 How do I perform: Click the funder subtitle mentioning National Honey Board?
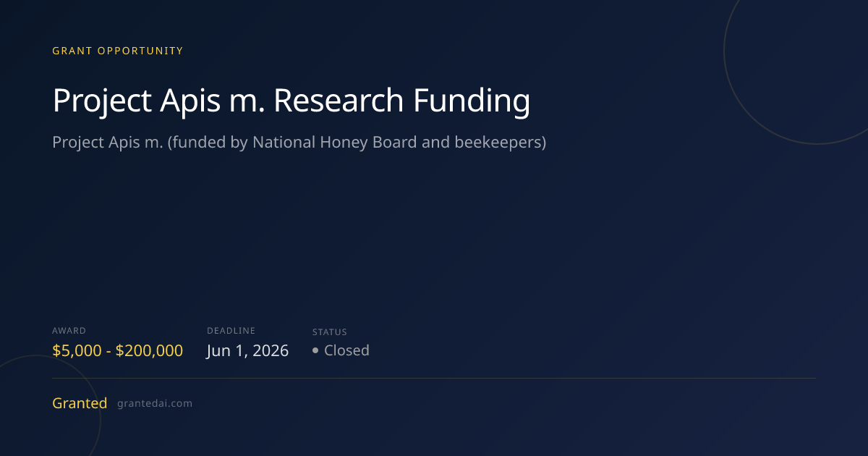[299, 143]
